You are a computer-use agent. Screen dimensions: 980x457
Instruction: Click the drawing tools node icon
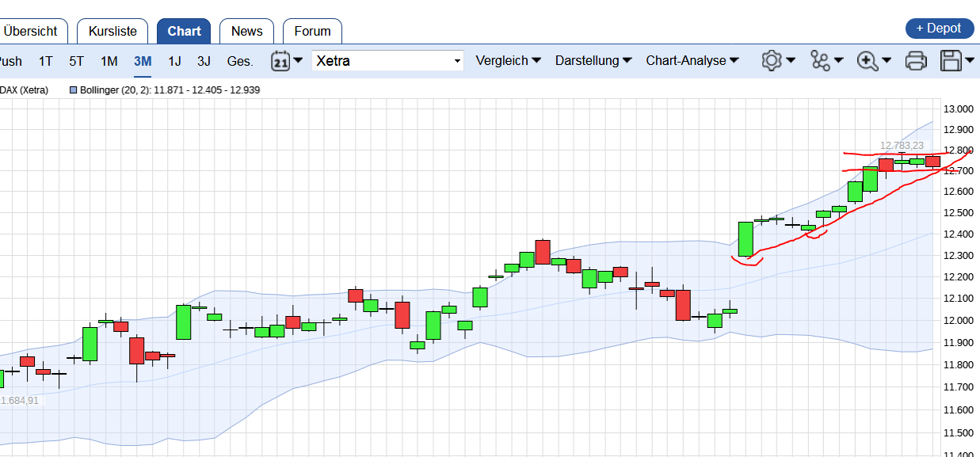tap(821, 61)
